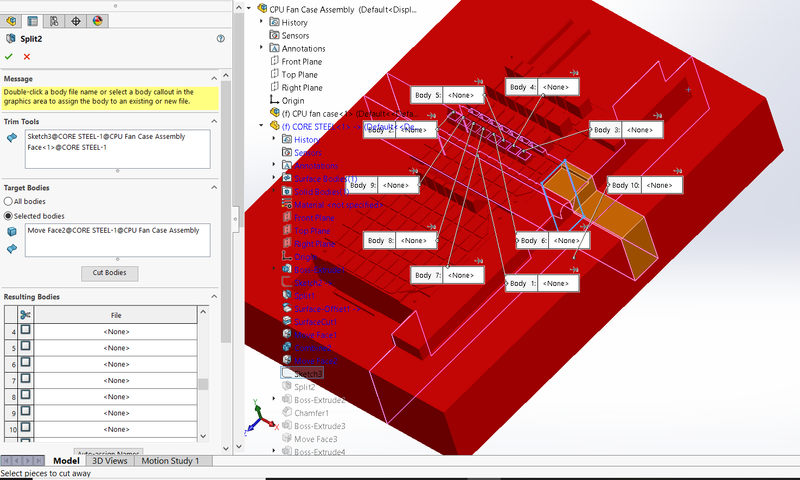The image size is (800, 480).
Task: Switch to the 3D Views tab
Action: coord(110,461)
